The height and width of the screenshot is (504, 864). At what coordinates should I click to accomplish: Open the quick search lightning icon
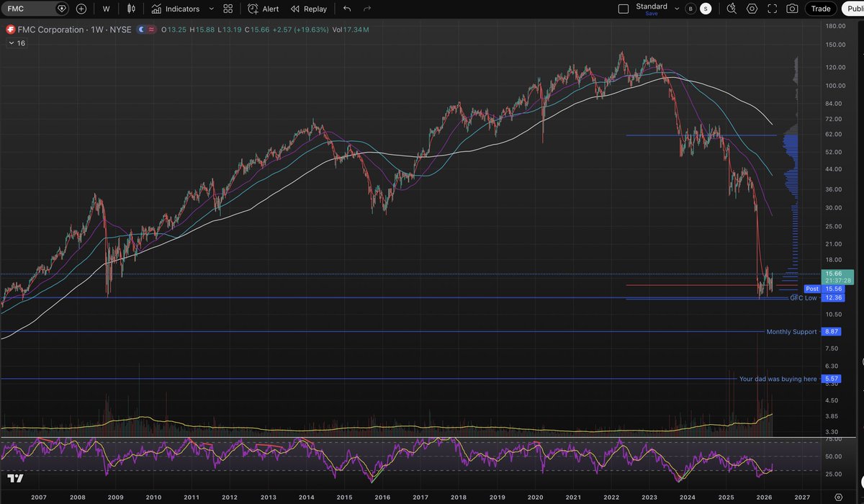click(732, 9)
